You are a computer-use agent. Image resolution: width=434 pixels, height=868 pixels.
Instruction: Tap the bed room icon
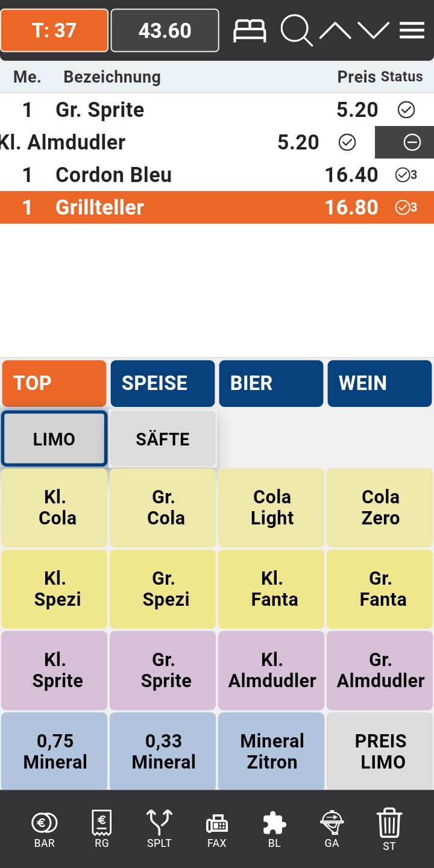point(250,30)
